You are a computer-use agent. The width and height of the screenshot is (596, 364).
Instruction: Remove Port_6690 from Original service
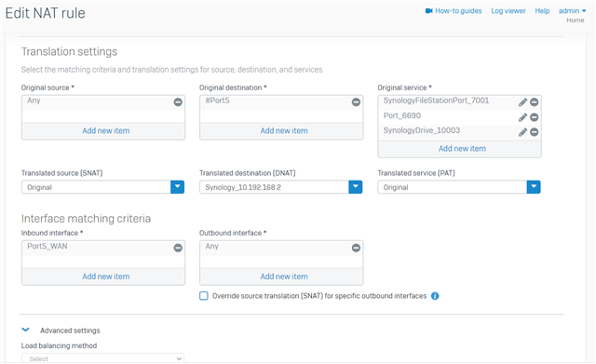534,117
